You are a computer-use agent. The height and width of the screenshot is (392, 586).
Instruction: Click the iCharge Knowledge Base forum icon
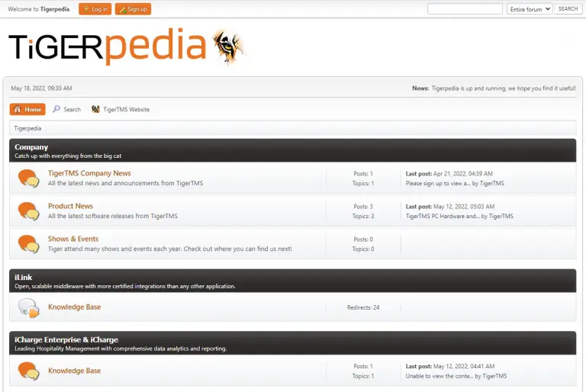pos(28,371)
